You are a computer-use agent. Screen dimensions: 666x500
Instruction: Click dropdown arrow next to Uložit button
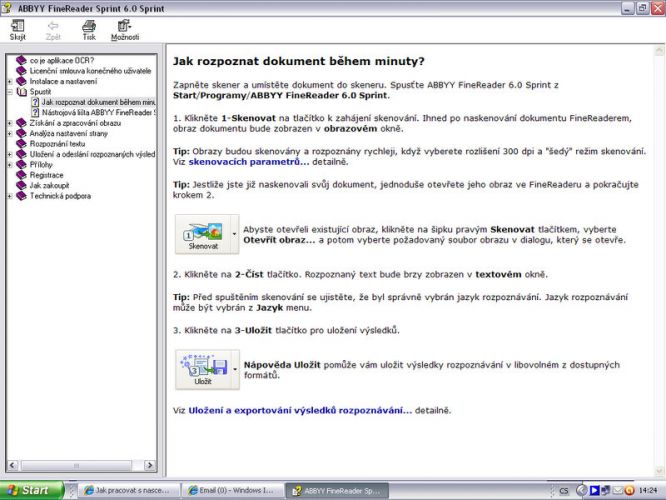coord(235,370)
